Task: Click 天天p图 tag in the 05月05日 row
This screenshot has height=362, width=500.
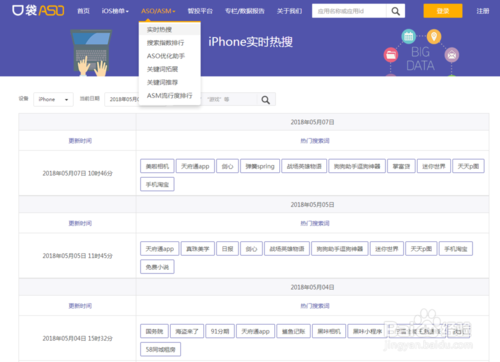Action: pos(421,249)
